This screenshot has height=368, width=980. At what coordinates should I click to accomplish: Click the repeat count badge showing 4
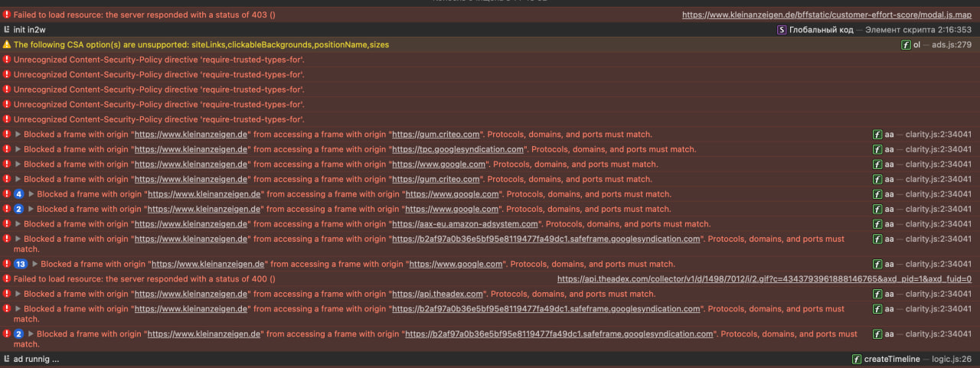[x=19, y=194]
